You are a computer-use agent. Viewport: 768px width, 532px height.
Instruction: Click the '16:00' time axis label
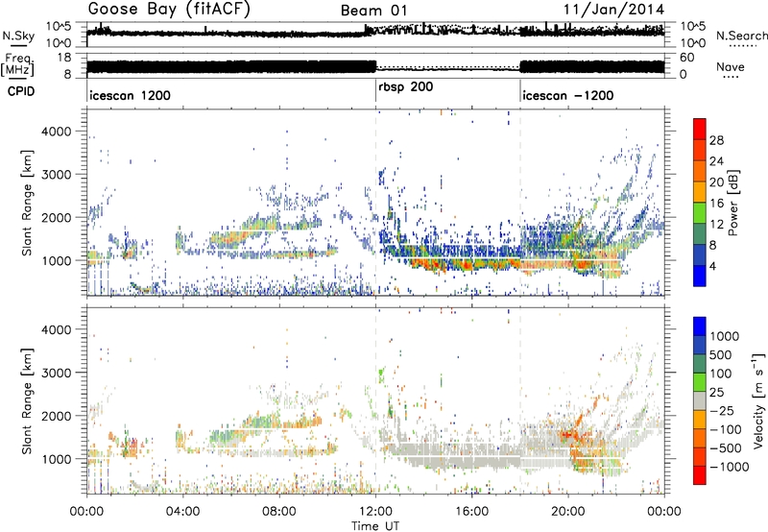(x=471, y=512)
